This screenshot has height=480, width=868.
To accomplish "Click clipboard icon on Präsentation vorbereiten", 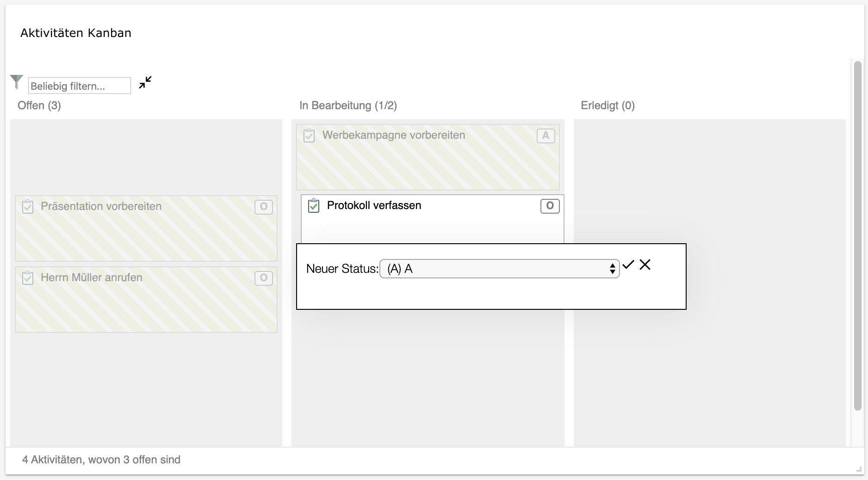I will point(28,207).
